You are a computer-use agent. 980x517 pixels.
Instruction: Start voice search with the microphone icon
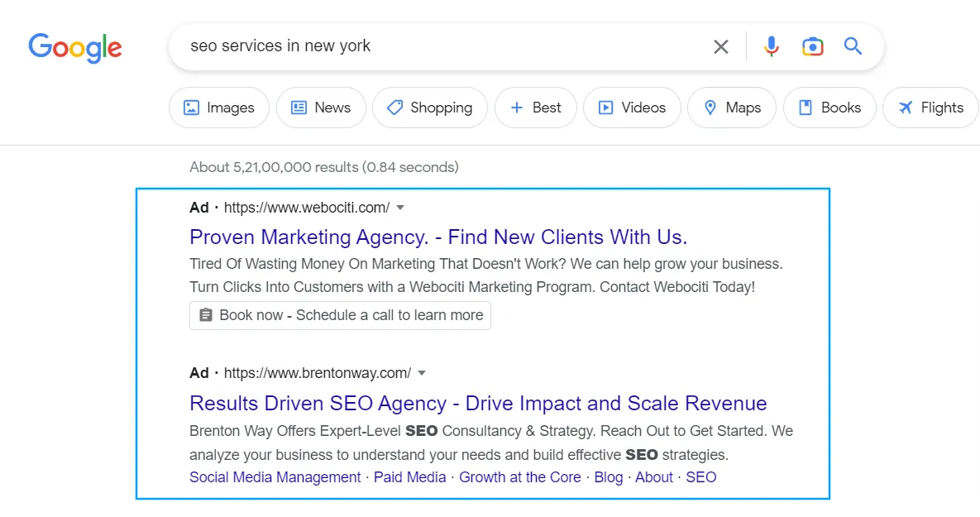coord(772,46)
